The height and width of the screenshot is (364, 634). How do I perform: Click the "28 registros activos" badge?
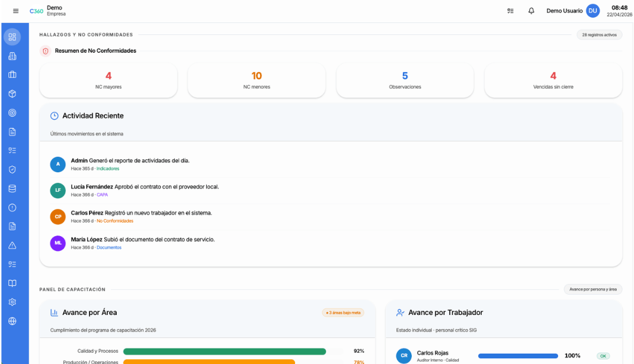pyautogui.click(x=599, y=35)
